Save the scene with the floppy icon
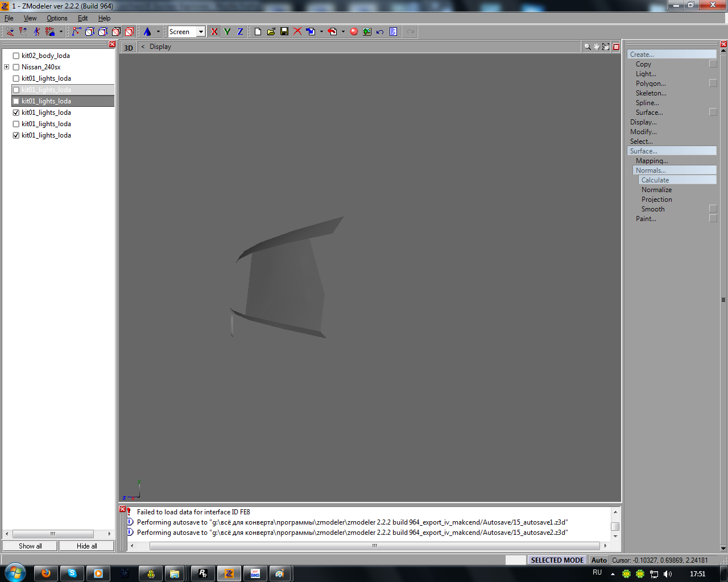 point(284,32)
